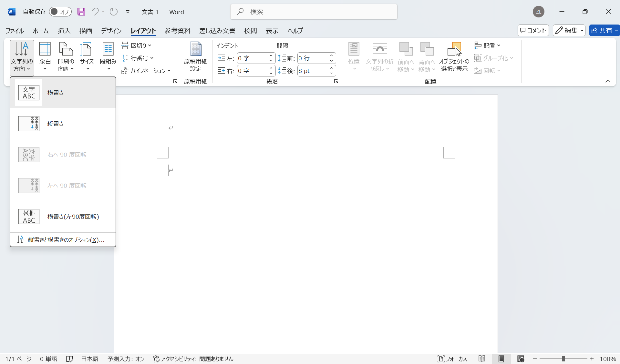Open the Insert (挿入) ribbon tab
The height and width of the screenshot is (364, 620).
(x=64, y=31)
